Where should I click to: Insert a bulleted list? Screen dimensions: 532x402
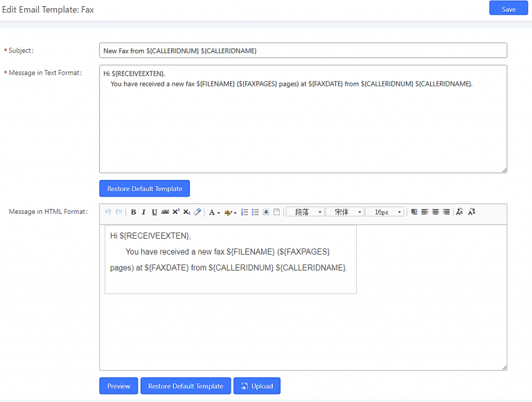click(255, 212)
